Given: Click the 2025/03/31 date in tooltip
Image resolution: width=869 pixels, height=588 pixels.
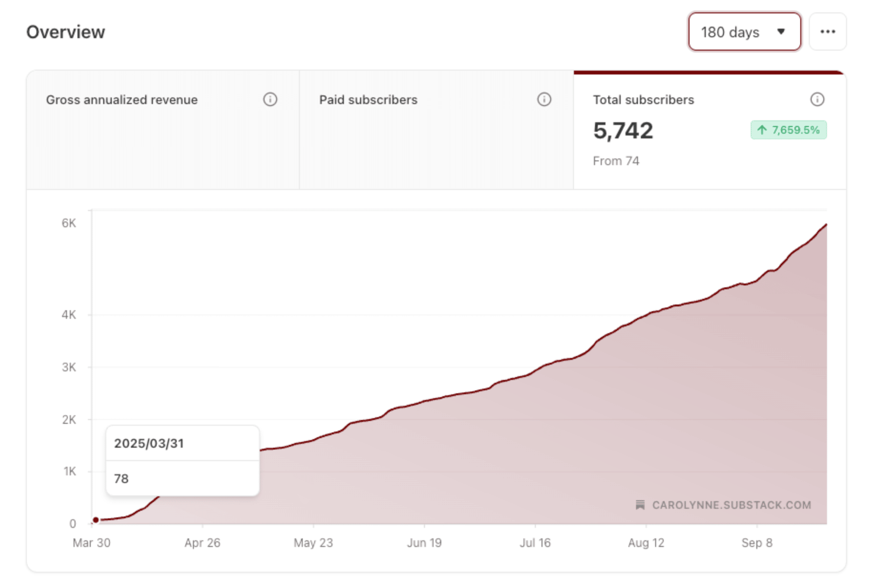Looking at the screenshot, I should pos(149,443).
